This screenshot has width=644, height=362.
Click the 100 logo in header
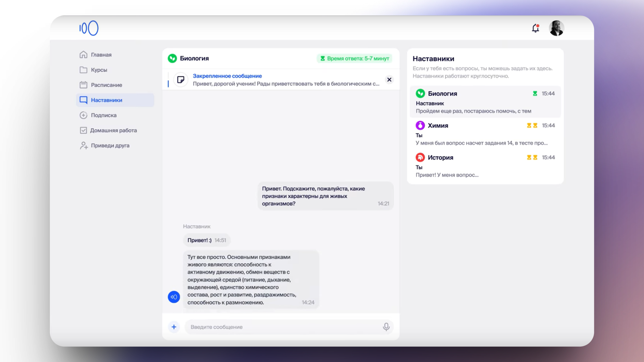(89, 28)
